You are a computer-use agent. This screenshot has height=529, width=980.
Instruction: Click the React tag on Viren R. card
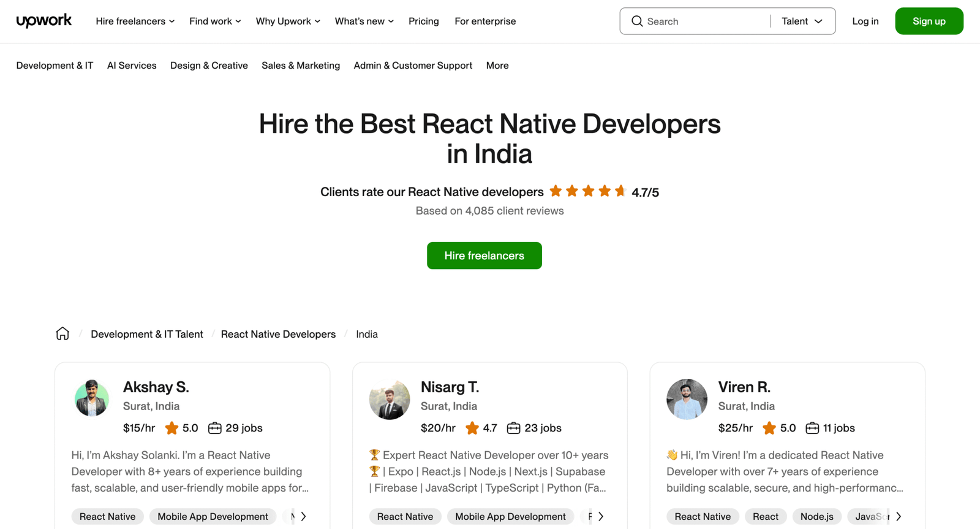766,517
